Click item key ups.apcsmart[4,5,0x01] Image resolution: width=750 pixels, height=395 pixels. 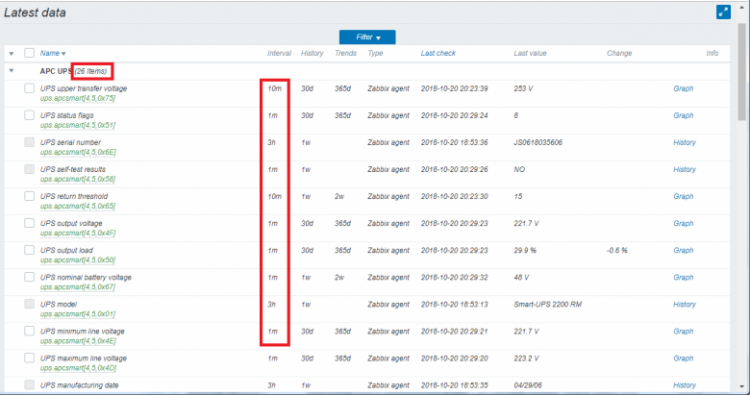[x=77, y=314]
